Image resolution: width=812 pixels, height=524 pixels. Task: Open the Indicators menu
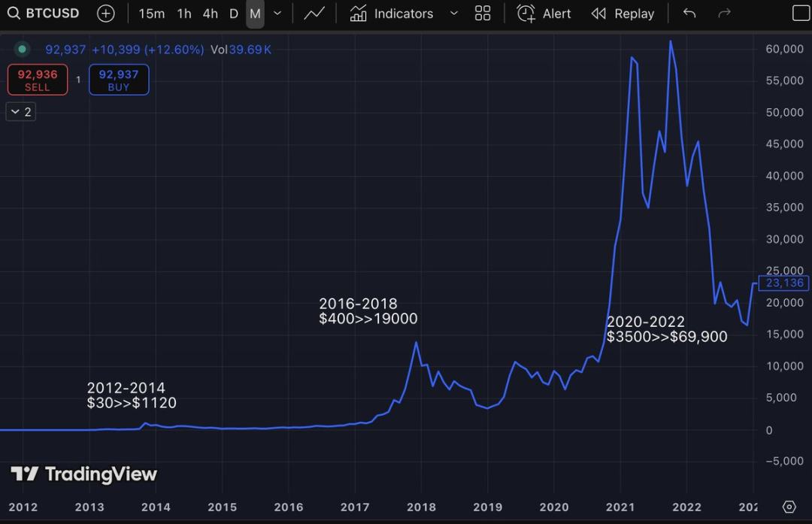pos(392,14)
